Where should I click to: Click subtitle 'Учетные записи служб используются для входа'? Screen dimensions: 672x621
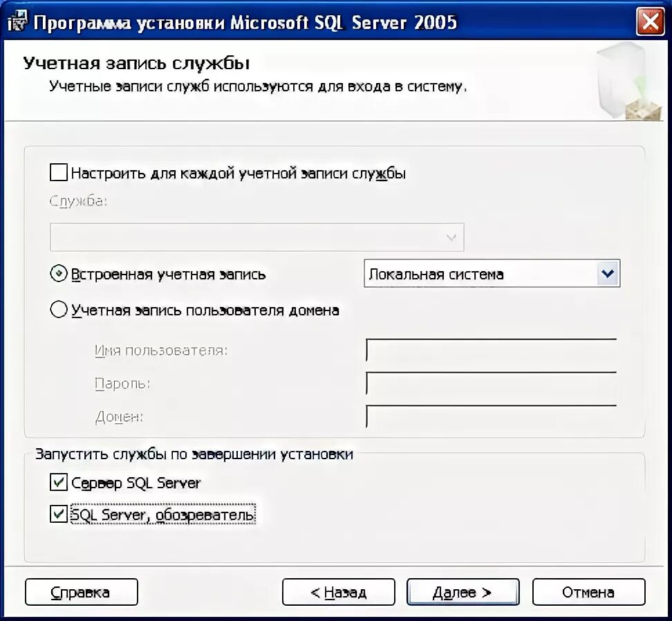click(258, 86)
